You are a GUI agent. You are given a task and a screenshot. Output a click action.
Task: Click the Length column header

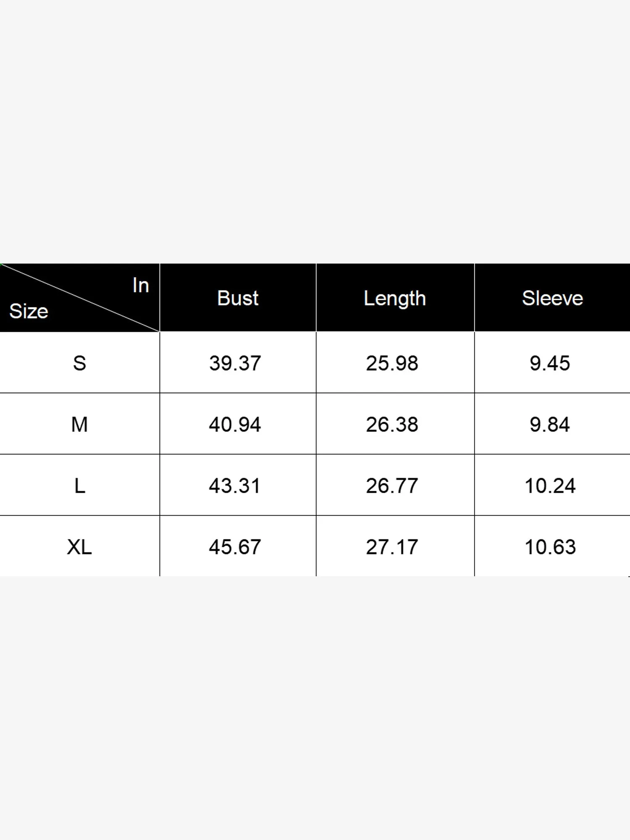tap(395, 299)
